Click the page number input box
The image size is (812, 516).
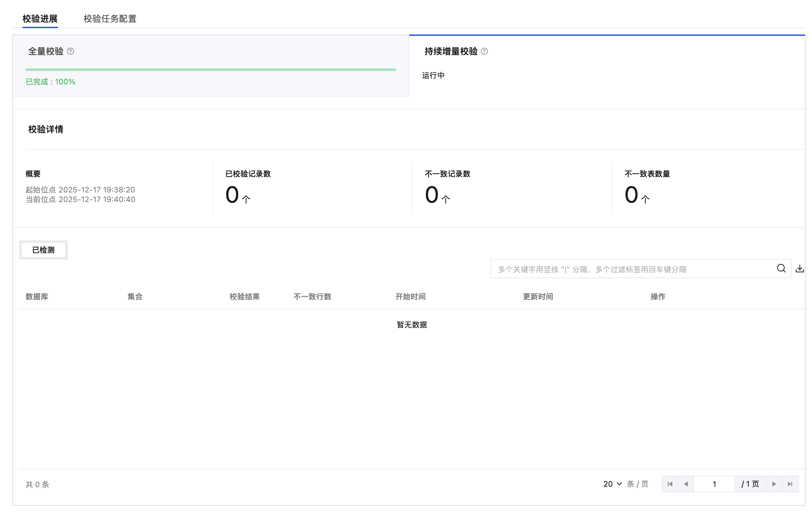pyautogui.click(x=714, y=484)
